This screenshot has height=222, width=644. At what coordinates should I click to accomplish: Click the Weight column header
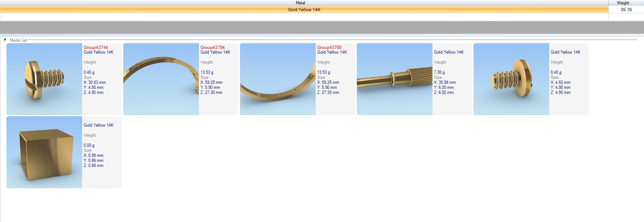coord(622,3)
